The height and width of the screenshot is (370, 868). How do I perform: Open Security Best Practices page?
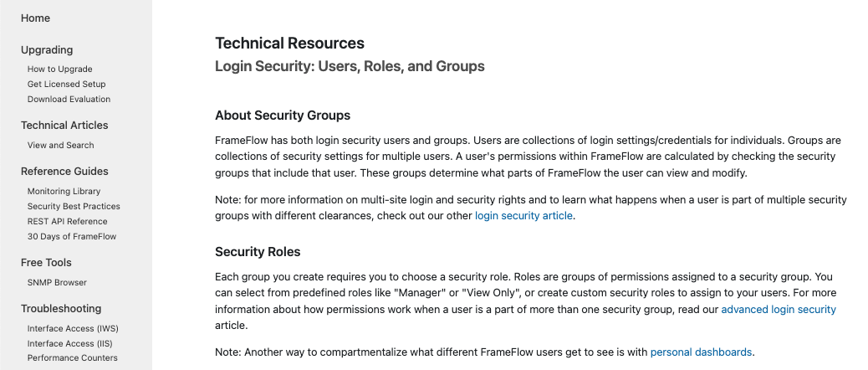click(x=74, y=206)
